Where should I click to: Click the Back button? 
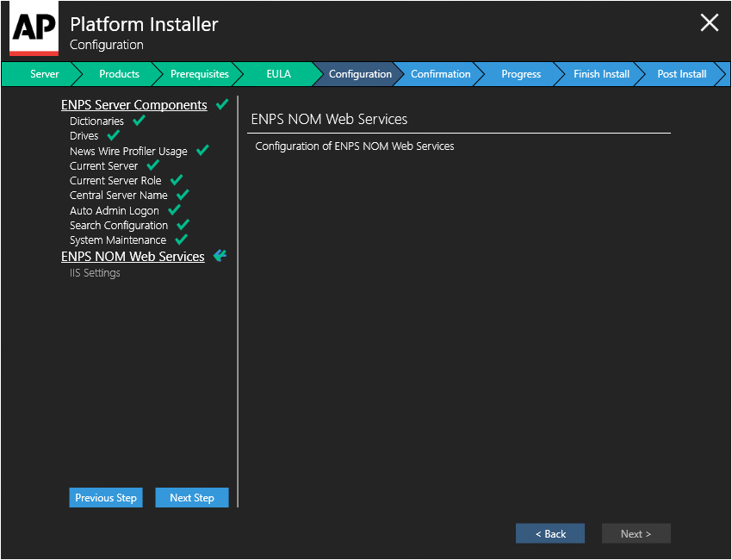550,533
